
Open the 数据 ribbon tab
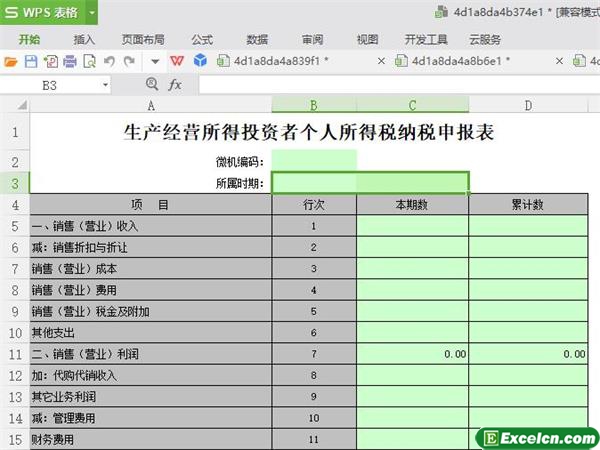[257, 39]
